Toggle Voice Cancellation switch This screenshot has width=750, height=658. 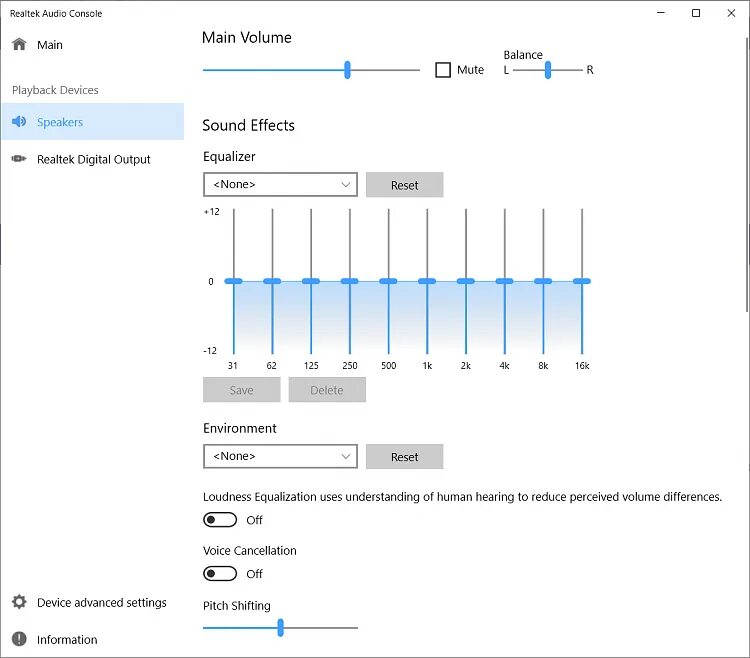(220, 573)
